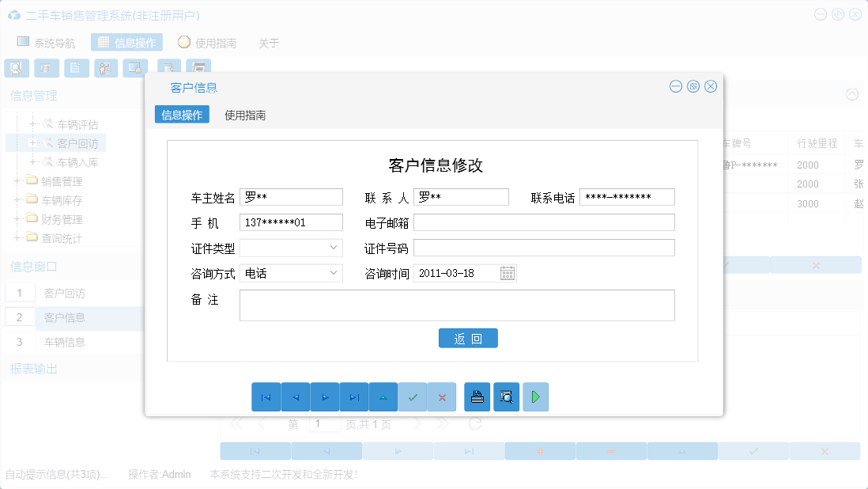Screen dimensions: 868x489
Task: Go to the previous record
Action: tap(296, 396)
